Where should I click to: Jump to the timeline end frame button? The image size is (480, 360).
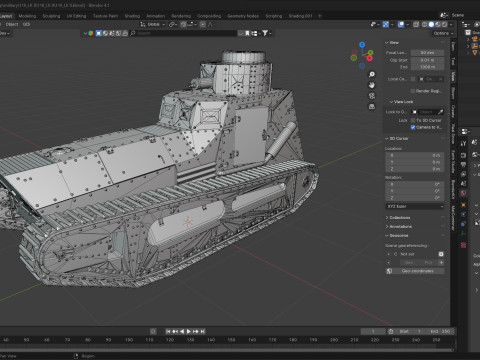click(x=203, y=331)
